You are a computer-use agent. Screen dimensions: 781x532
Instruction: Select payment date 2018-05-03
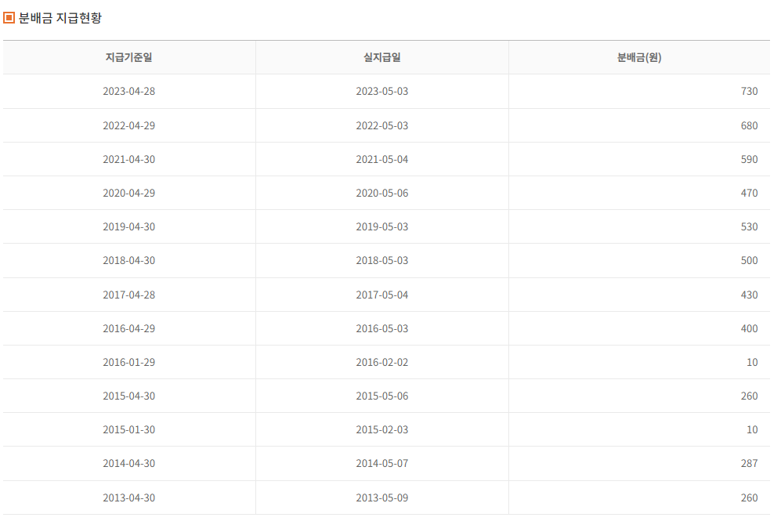coord(382,261)
